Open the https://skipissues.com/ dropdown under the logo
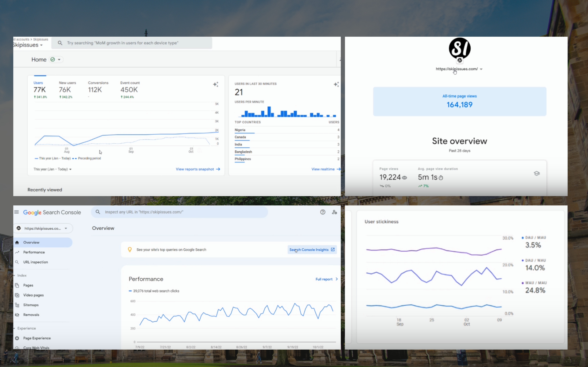Image resolution: width=588 pixels, height=367 pixels. pos(459,69)
